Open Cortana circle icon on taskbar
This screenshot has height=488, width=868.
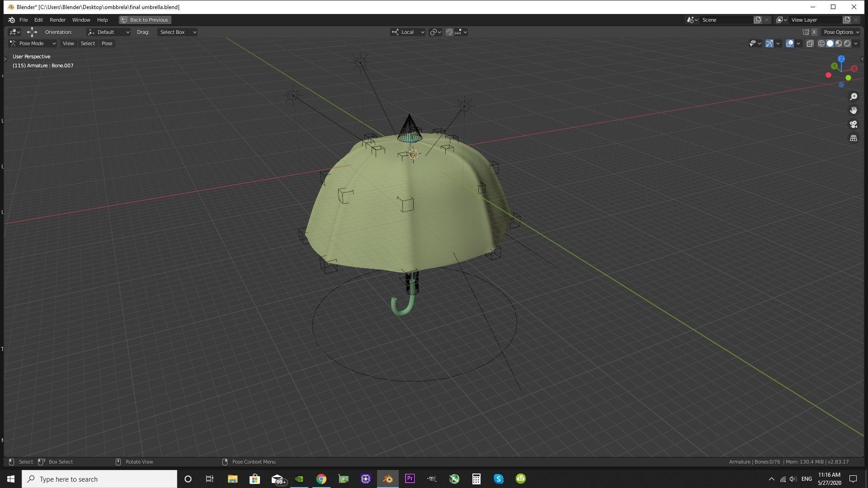click(x=188, y=479)
